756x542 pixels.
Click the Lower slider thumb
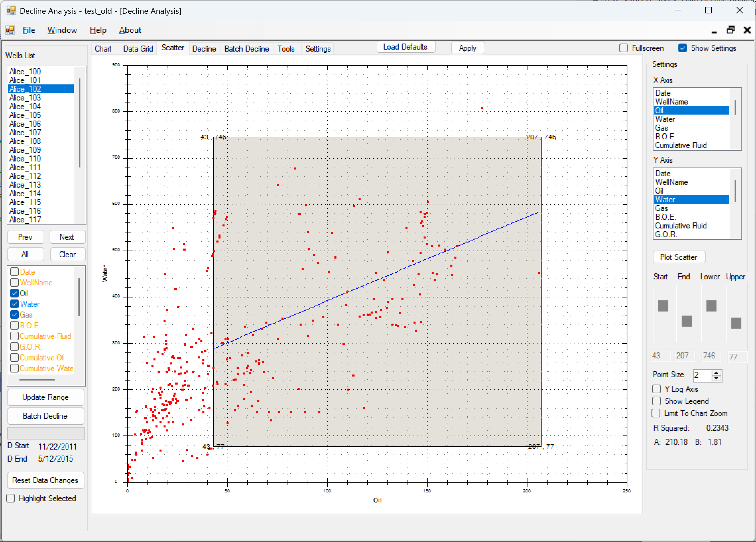pos(711,306)
